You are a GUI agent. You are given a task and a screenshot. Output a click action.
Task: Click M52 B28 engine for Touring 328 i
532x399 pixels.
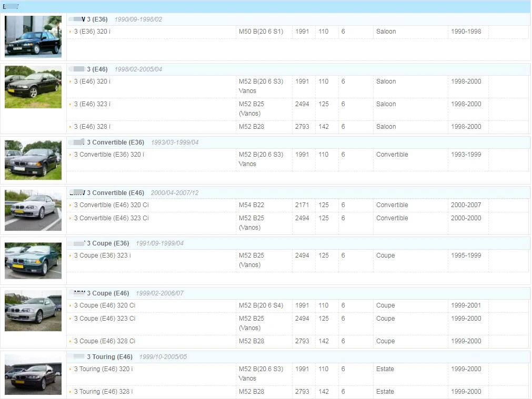point(252,392)
